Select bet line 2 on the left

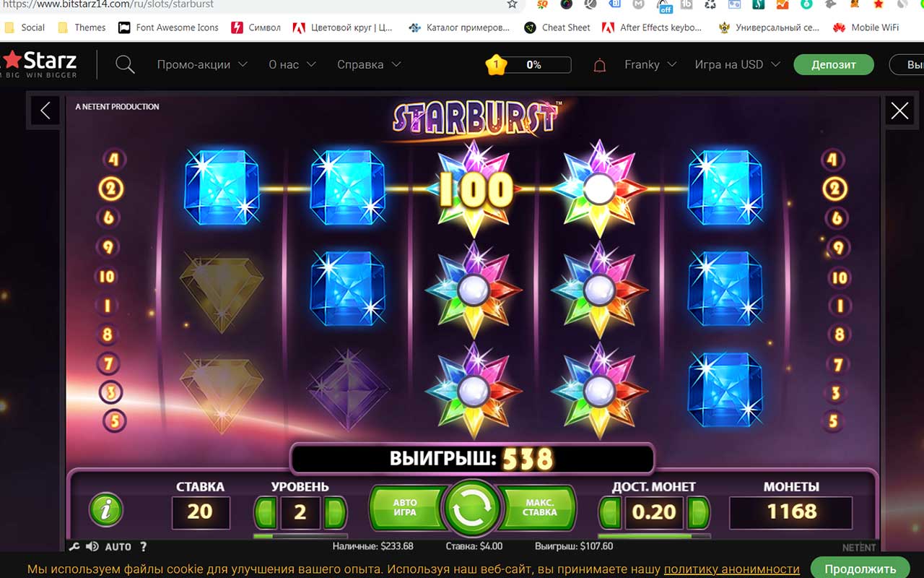(111, 189)
